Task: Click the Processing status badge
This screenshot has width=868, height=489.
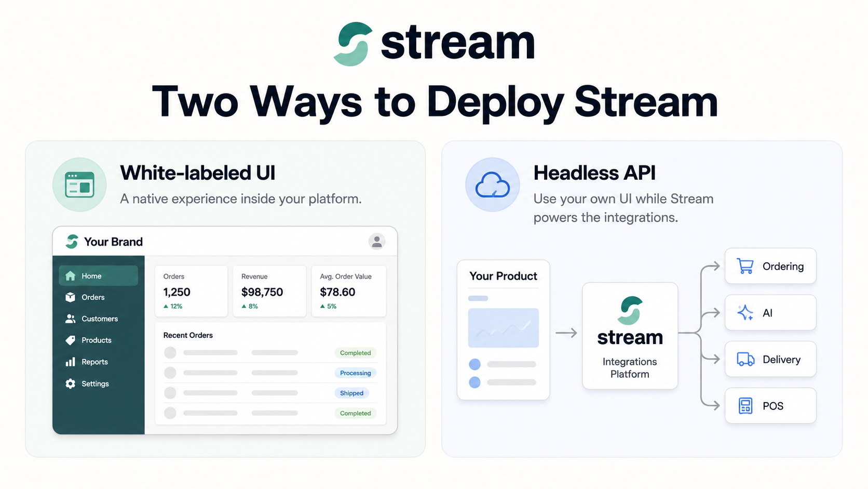Action: [x=356, y=373]
